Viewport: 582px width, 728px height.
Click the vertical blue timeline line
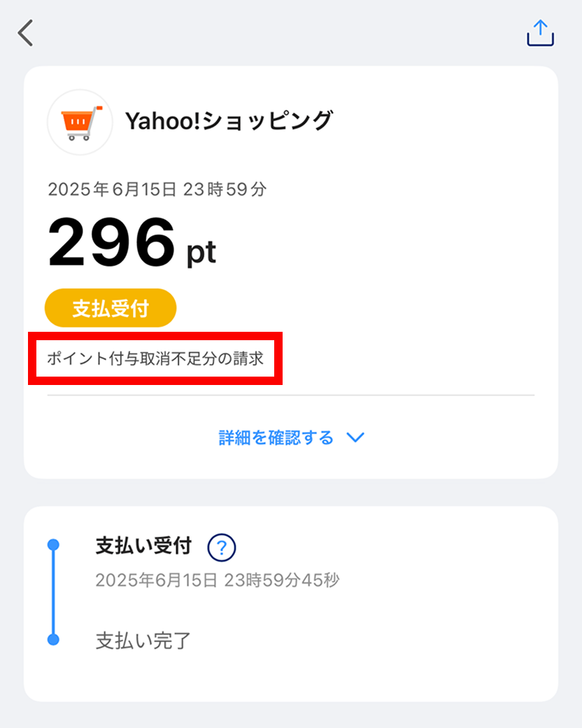53,592
